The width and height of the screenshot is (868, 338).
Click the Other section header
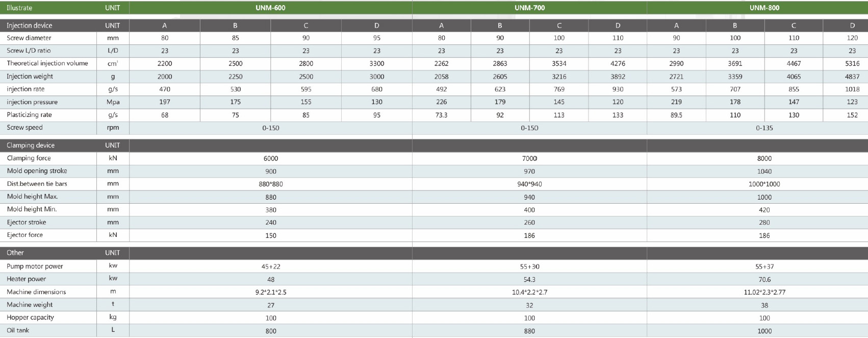coord(15,253)
